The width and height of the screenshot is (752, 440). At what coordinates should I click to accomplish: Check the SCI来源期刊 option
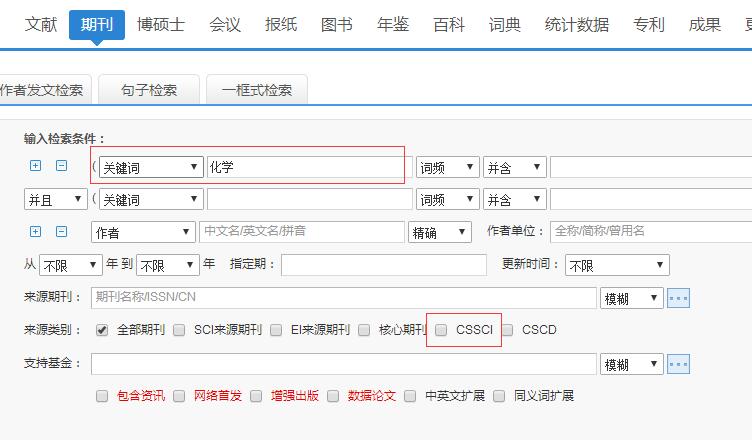tap(179, 330)
